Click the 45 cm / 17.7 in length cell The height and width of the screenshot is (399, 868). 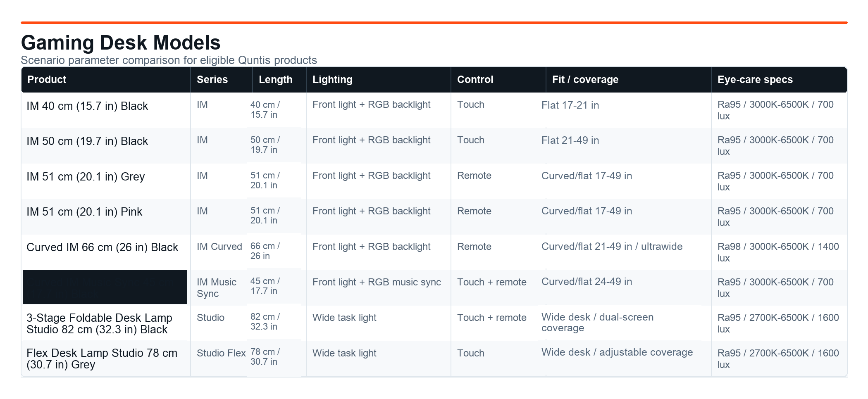[265, 286]
